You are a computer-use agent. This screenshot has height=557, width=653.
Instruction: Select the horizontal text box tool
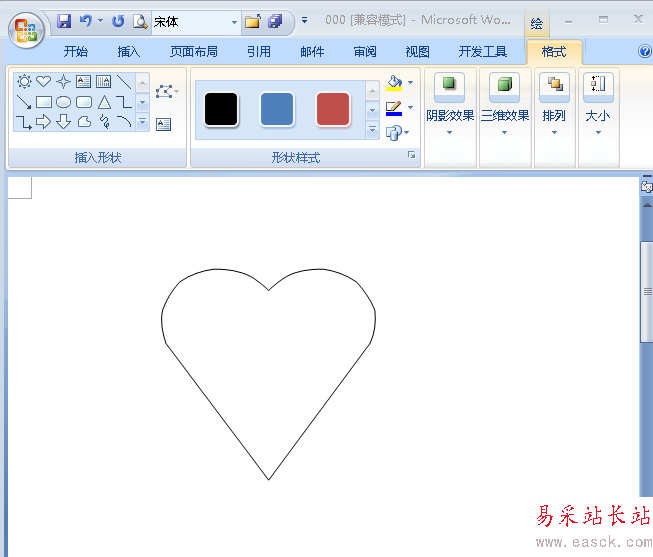(83, 81)
